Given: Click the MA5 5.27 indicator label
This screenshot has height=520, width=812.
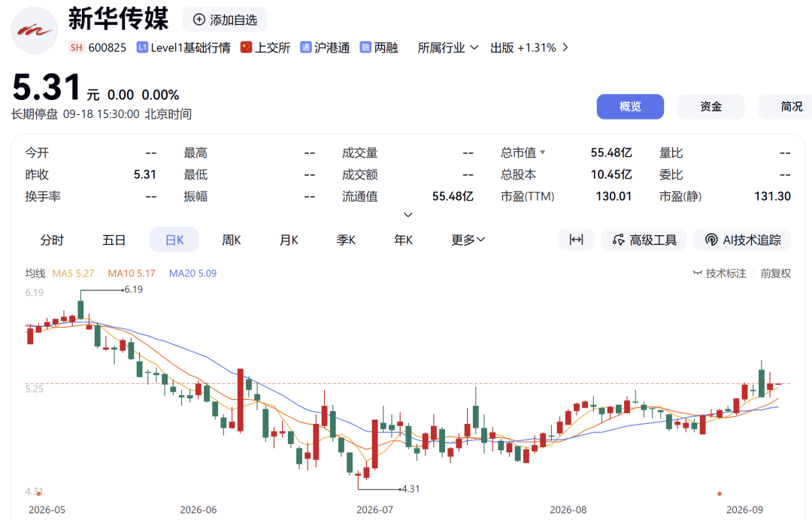Looking at the screenshot, I should tap(73, 274).
